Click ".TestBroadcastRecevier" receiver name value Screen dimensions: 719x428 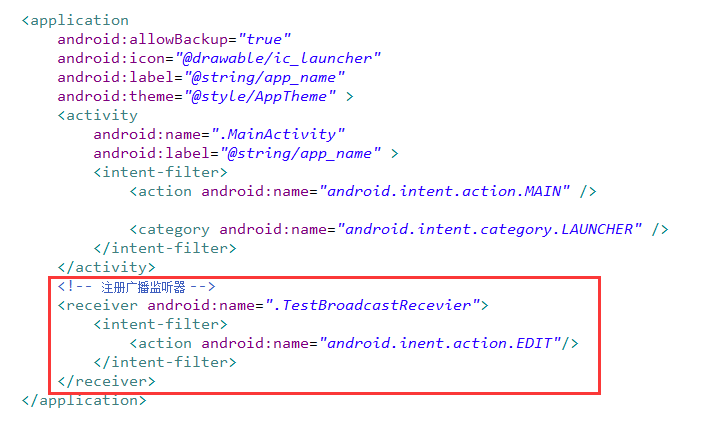coord(373,306)
